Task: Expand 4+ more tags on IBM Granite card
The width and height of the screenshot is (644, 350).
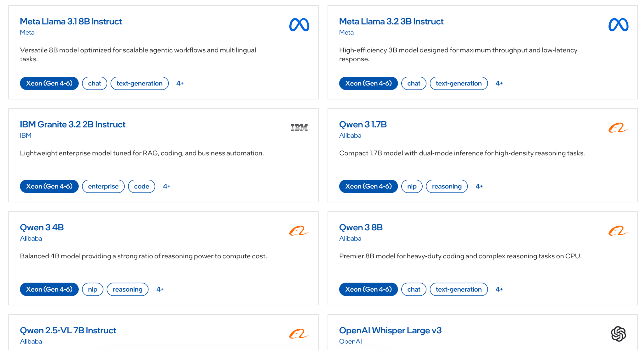Action: 167,186
